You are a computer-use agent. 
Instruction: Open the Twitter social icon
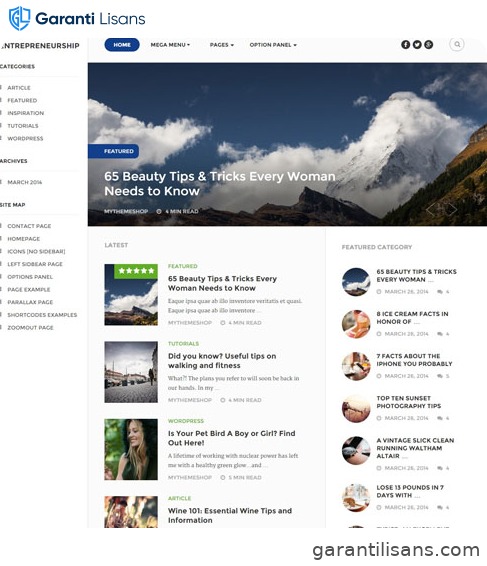point(417,44)
